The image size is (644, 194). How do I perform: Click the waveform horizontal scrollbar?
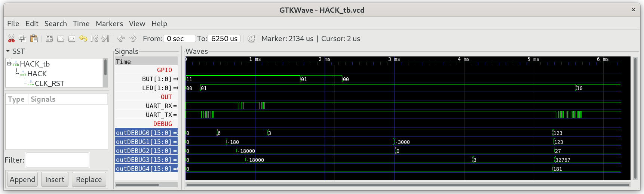pyautogui.click(x=408, y=185)
